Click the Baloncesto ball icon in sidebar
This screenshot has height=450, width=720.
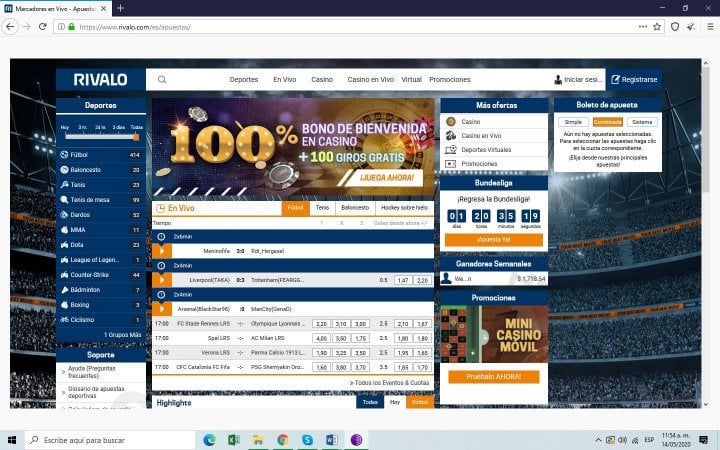point(64,170)
